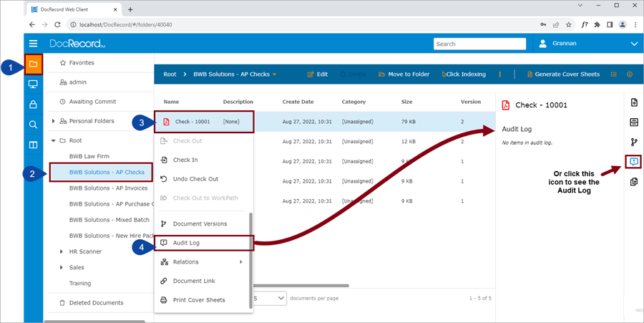This screenshot has height=323, width=644.
Task: Click the Click Indexing button
Action: click(464, 74)
